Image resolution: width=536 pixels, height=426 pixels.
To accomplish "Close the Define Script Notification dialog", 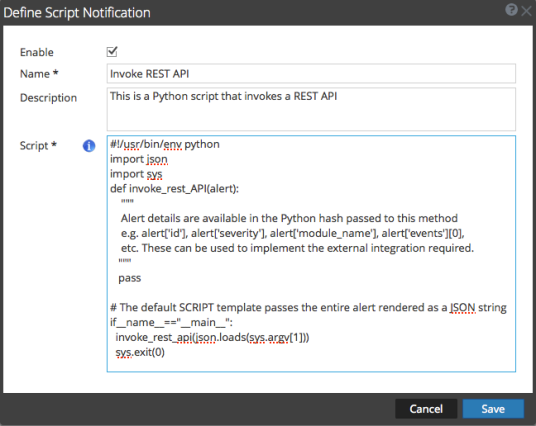I will coord(527,11).
